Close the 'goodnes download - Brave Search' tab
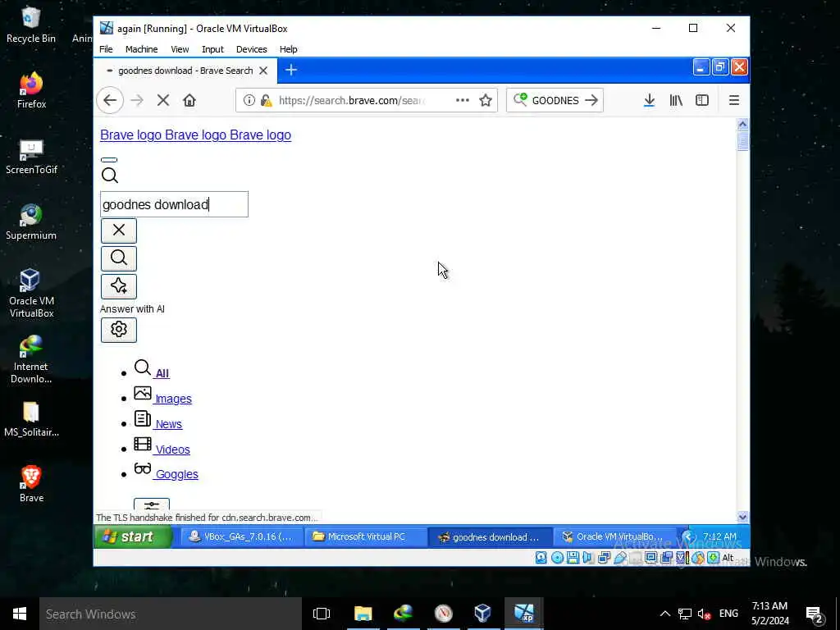Viewport: 840px width, 630px height. click(263, 71)
